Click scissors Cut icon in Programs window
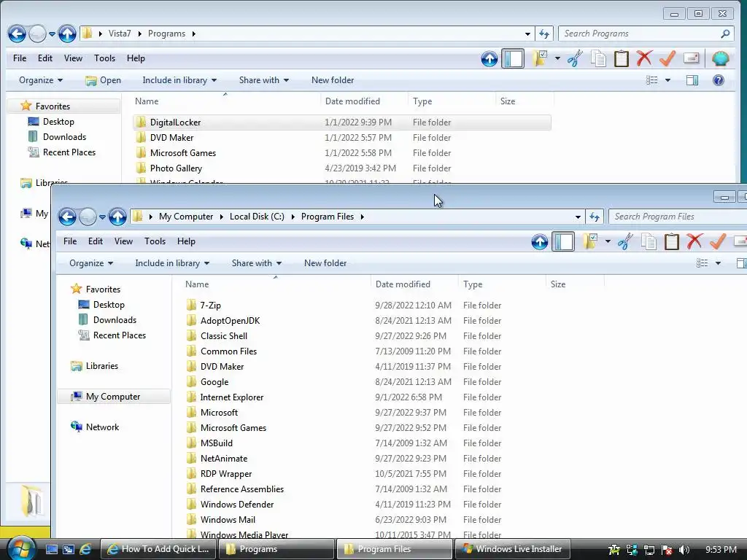747x560 pixels. point(575,58)
